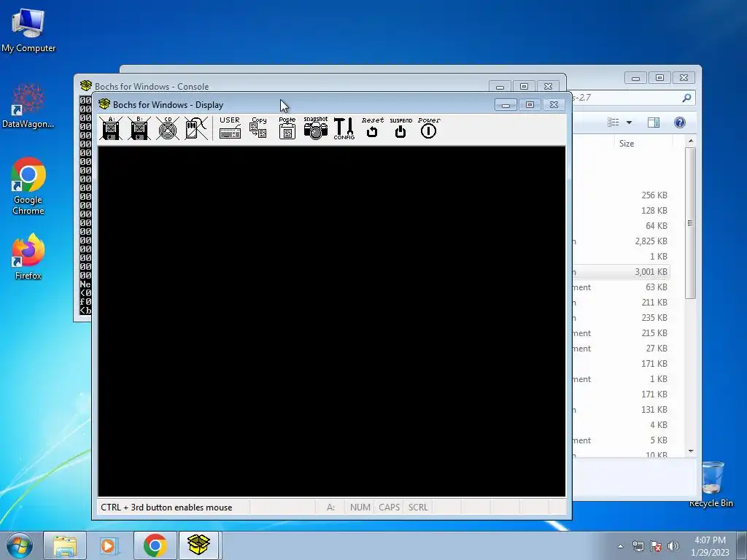Click the taskbar clock showing 4:07 PM
The image size is (747, 560).
pyautogui.click(x=710, y=546)
